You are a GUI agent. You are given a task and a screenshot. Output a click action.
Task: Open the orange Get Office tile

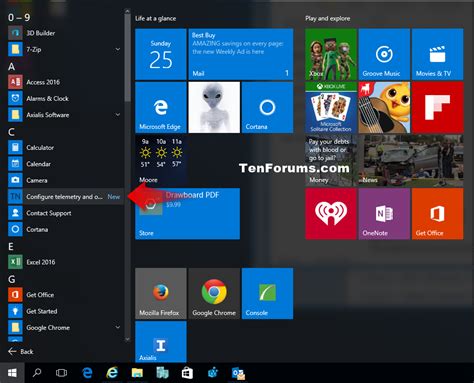(x=437, y=214)
